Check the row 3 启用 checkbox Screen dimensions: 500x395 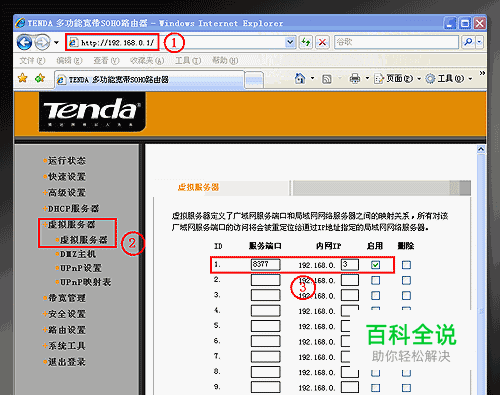(376, 296)
